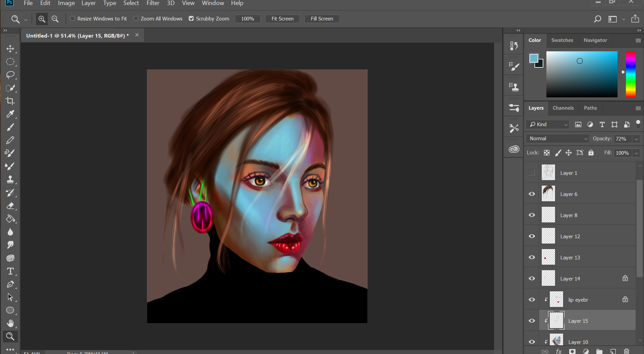Lock transparent pixels icon
The image size is (644, 354).
[547, 153]
